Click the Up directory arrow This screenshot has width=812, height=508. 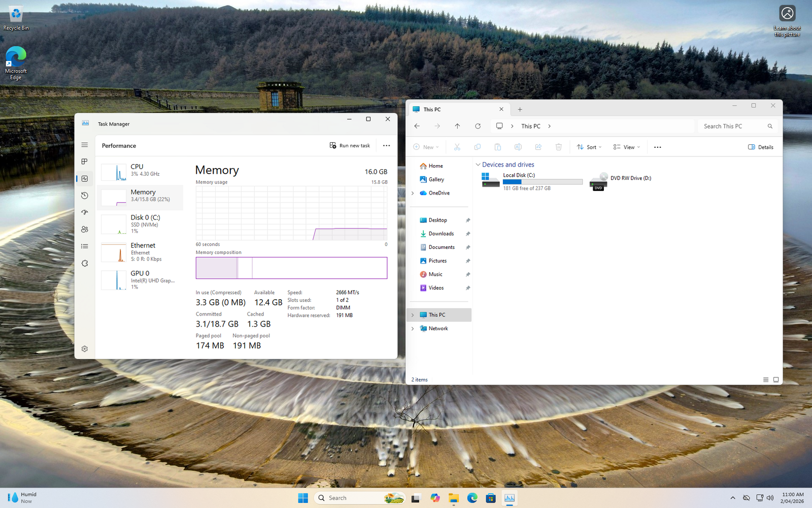(x=457, y=126)
